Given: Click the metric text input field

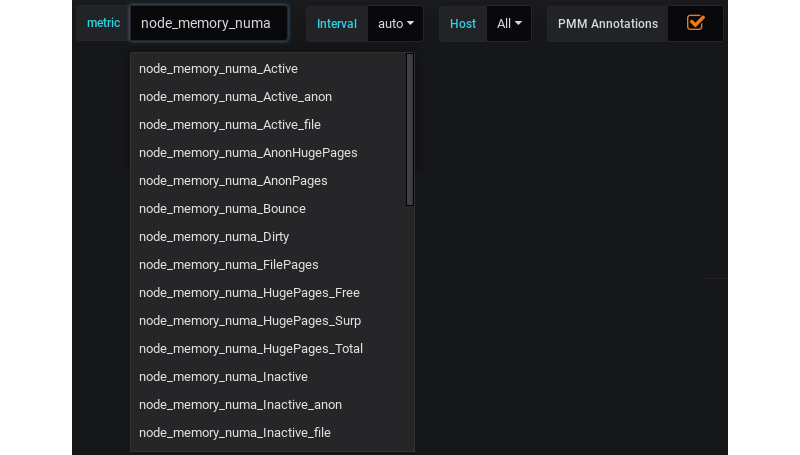Looking at the screenshot, I should (208, 24).
